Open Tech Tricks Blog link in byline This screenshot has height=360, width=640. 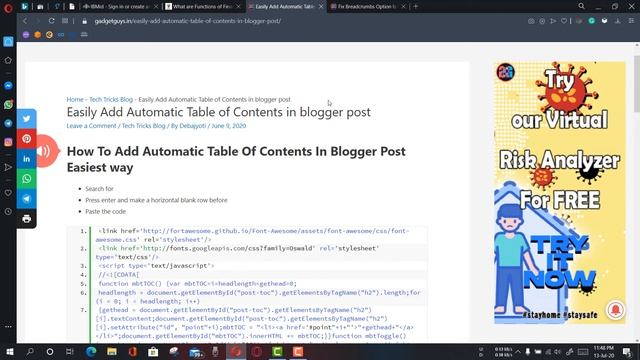(x=144, y=126)
